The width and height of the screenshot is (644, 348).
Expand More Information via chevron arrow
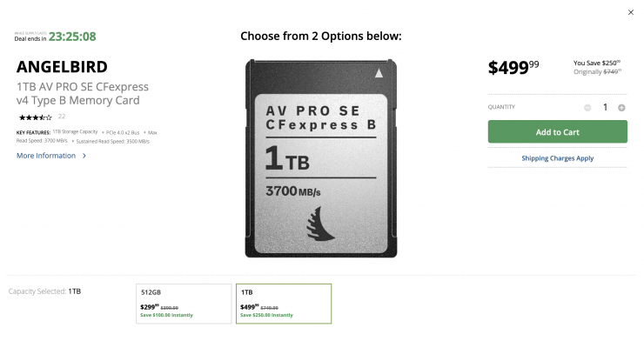[x=84, y=156]
